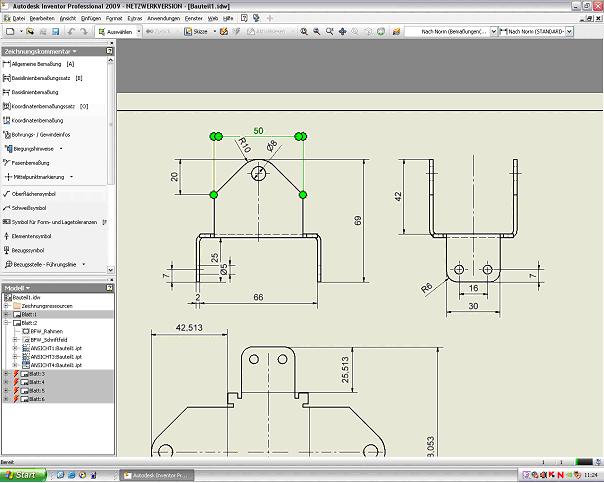Collapse the Blatt:2 tree node
Viewport: 604px width, 483px height.
[x=6, y=323]
